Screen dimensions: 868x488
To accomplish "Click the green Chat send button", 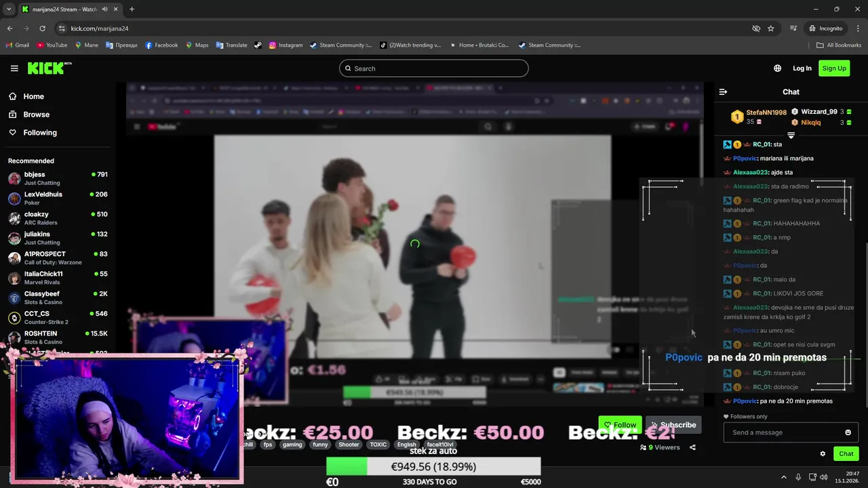I will [x=846, y=453].
